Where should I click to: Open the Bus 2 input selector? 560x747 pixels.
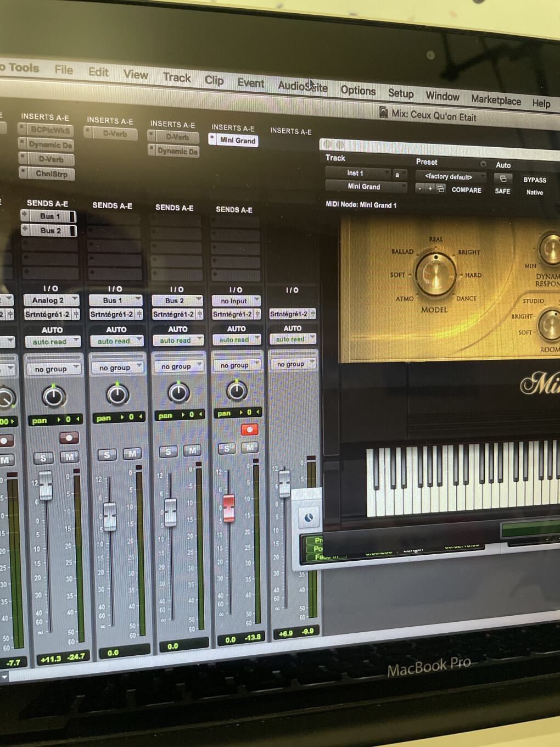click(x=177, y=300)
